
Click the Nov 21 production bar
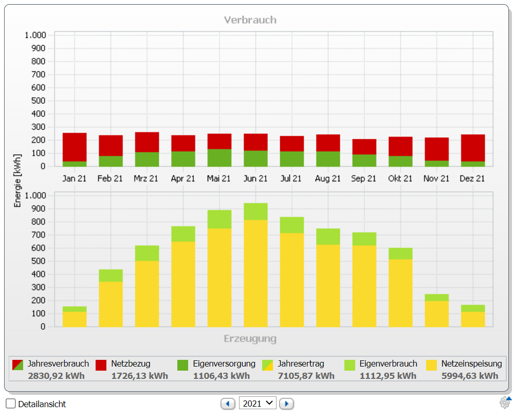tap(436, 311)
